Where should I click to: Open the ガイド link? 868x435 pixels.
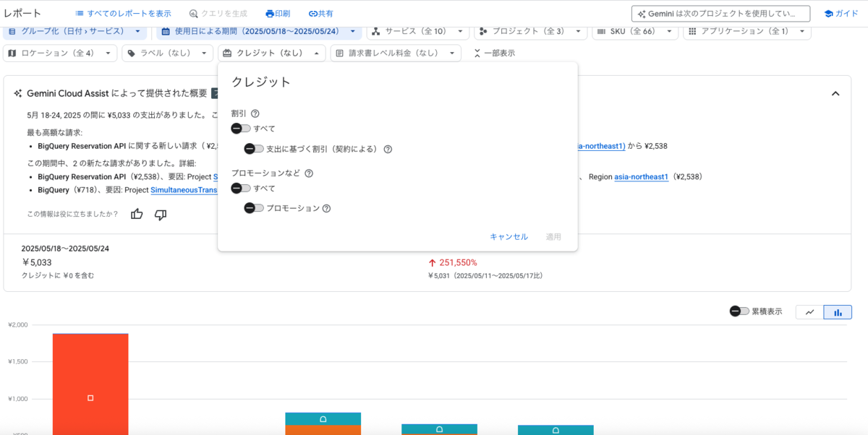[841, 14]
